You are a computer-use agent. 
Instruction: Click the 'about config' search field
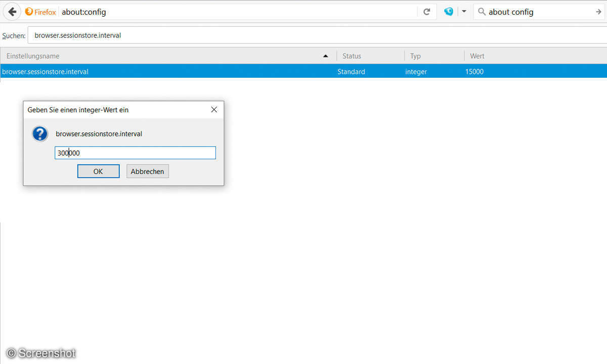(539, 12)
